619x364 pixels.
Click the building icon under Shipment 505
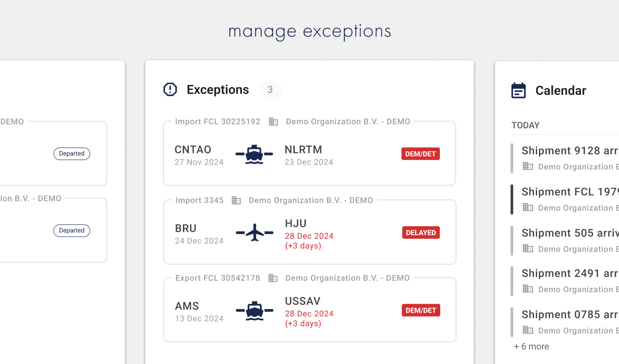(x=527, y=249)
